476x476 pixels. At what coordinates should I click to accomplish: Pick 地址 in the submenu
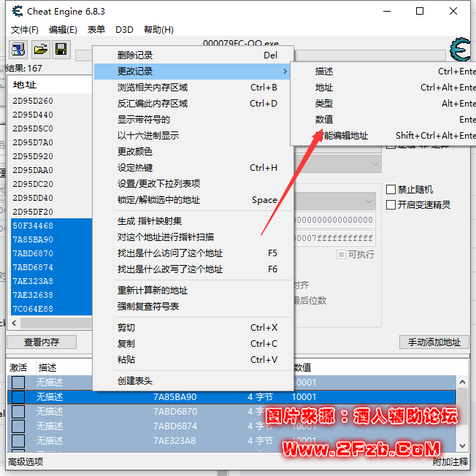click(x=384, y=88)
